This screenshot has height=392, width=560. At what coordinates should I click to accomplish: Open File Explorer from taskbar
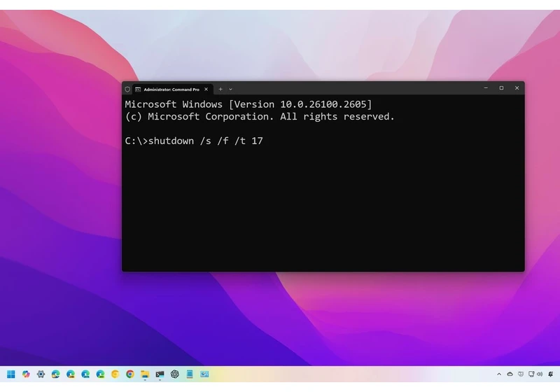click(145, 374)
